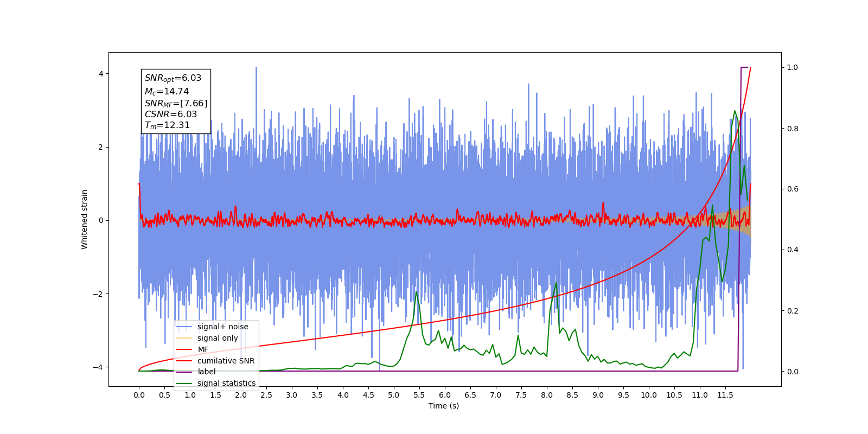
Task: Click the left y-axis tick label −4
Action: (98, 367)
